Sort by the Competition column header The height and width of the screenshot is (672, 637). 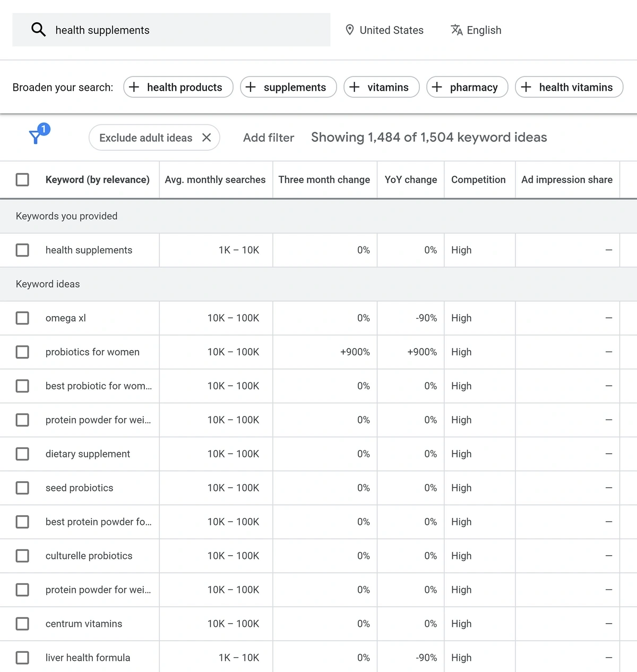[x=478, y=180]
